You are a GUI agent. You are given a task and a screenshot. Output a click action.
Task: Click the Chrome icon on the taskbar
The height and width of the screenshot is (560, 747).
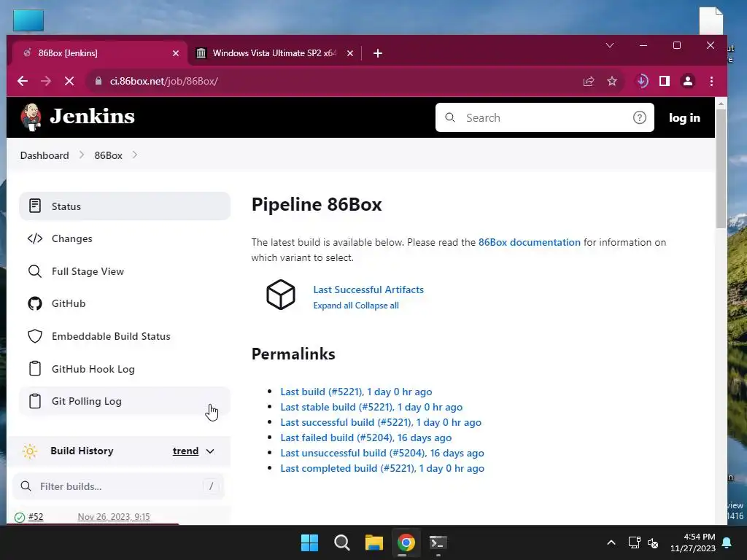pos(406,542)
